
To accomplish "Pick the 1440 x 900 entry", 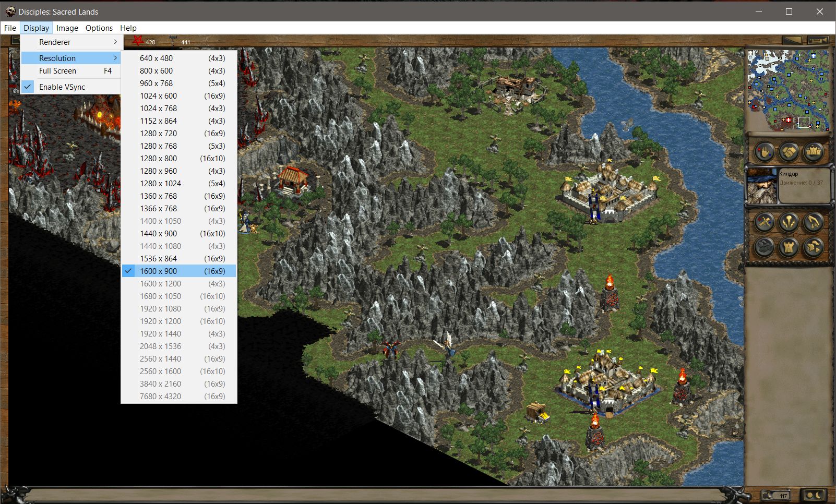I will point(179,234).
